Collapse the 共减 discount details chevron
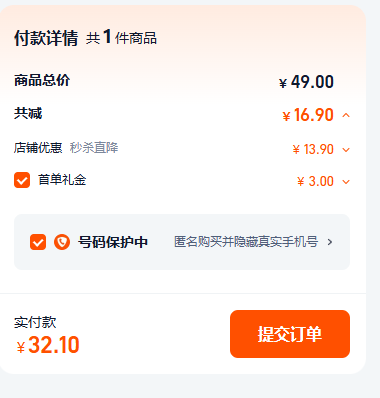380x398 pixels. [x=346, y=115]
